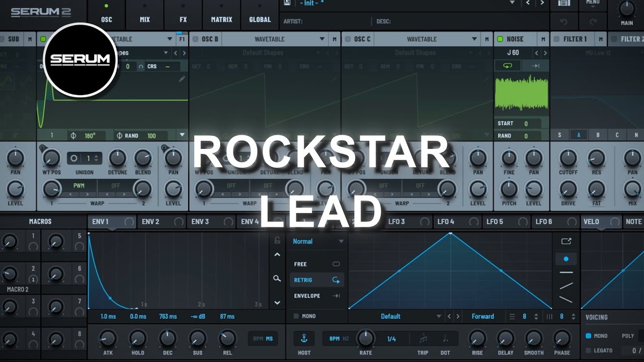Click the OSC A wavetable pencil edit icon
Screen dimensions: 644x362
tap(182, 78)
